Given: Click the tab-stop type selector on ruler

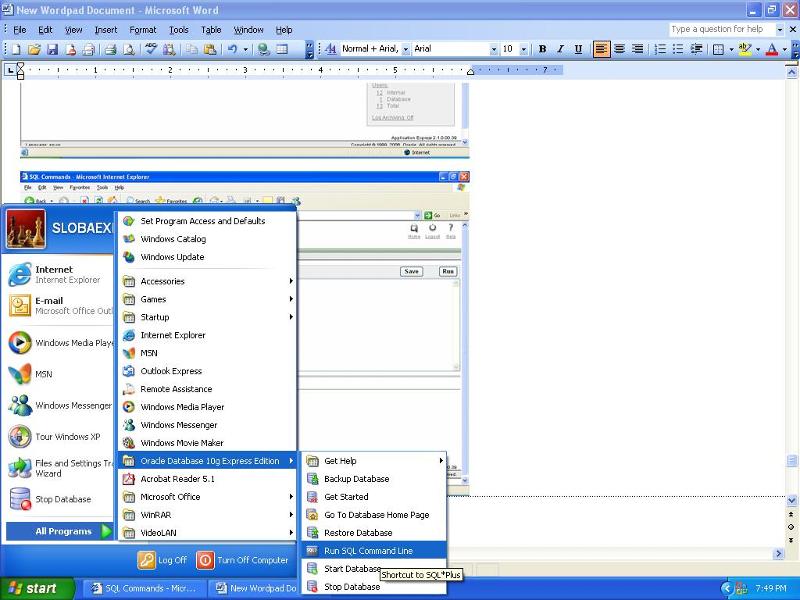Looking at the screenshot, I should tap(9, 70).
